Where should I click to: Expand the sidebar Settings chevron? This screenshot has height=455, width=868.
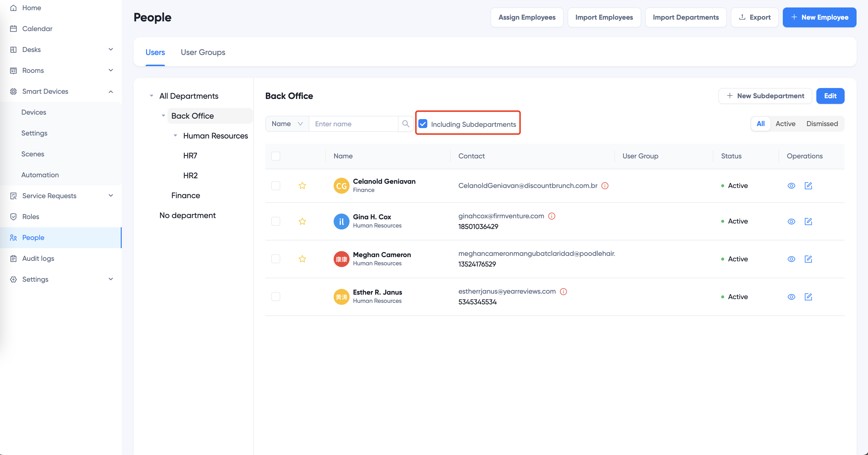pos(111,280)
